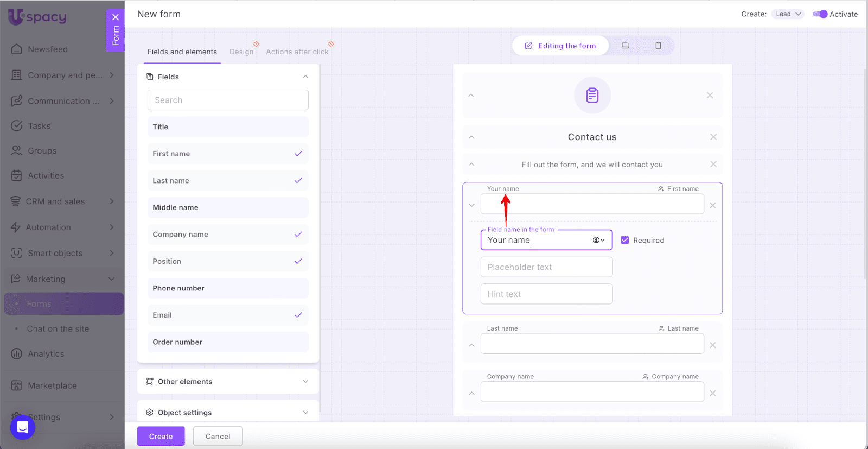Close the Form side panel
Screen dimensions: 868x449
pos(116,17)
